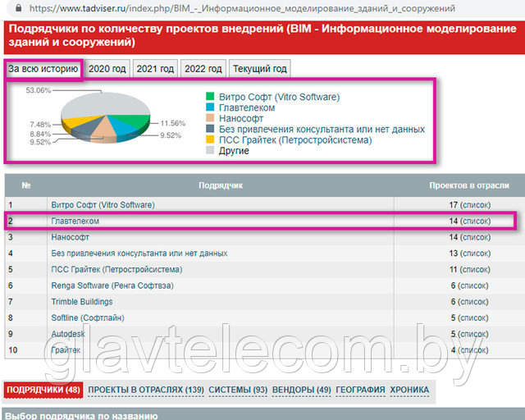The height and width of the screenshot is (420, 525).
Task: Open Витро Софт (Vitro Software) table link
Action: pos(103,205)
